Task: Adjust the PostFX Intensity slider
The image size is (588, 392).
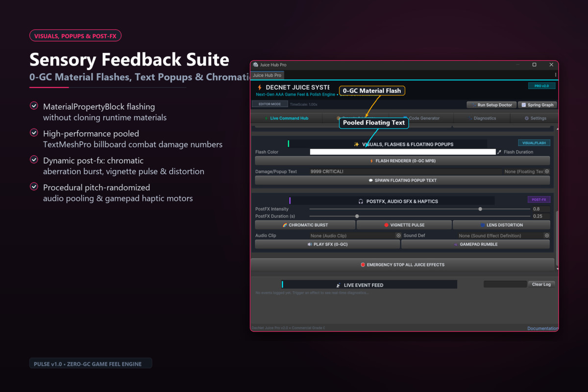Action: [x=420, y=209]
